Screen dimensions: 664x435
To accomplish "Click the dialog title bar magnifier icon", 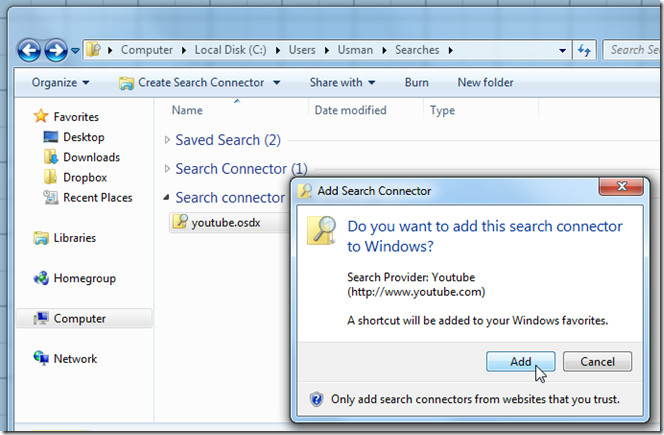I will [x=305, y=191].
